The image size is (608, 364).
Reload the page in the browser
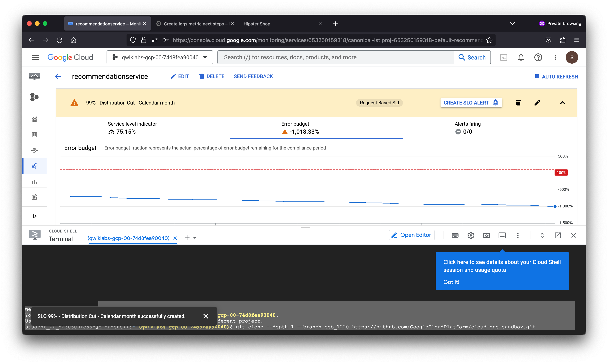point(60,40)
